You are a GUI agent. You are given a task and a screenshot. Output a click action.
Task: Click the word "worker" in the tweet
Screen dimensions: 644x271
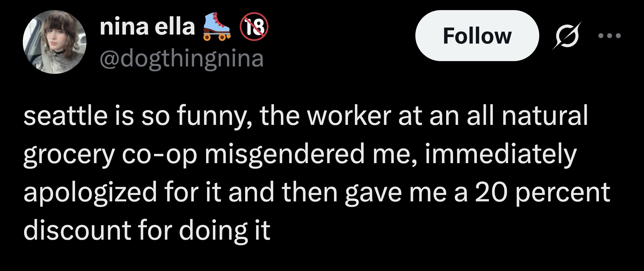(349, 116)
